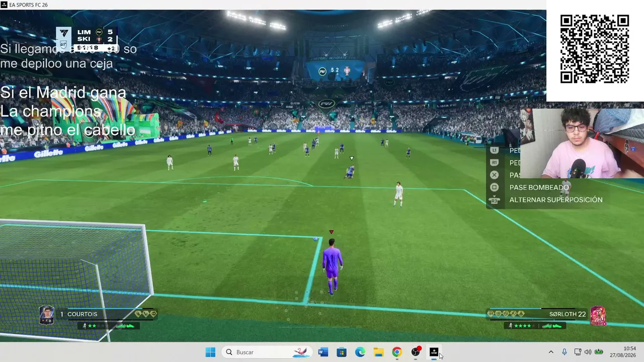Click the Buscar taskbar search box
The image size is (644, 362).
tap(267, 352)
